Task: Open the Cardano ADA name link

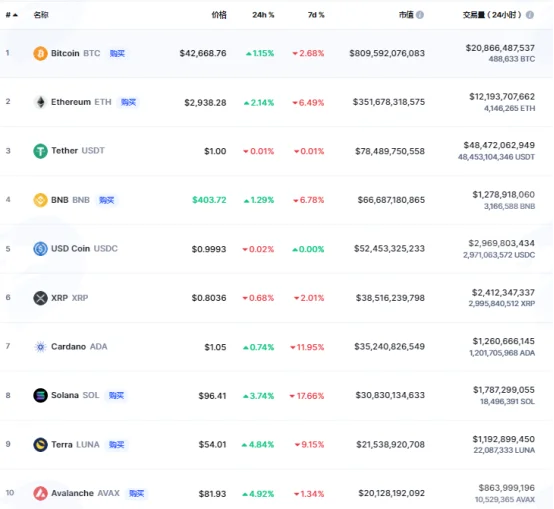Action: (79, 347)
